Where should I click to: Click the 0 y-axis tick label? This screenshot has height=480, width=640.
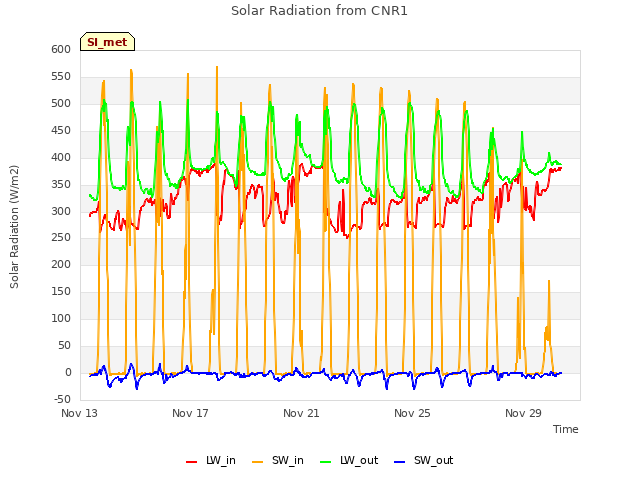[68, 372]
